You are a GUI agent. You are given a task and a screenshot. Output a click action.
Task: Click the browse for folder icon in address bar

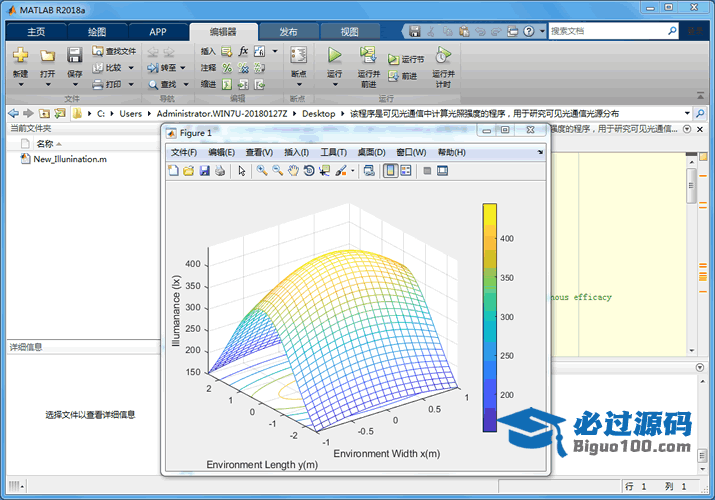click(60, 113)
